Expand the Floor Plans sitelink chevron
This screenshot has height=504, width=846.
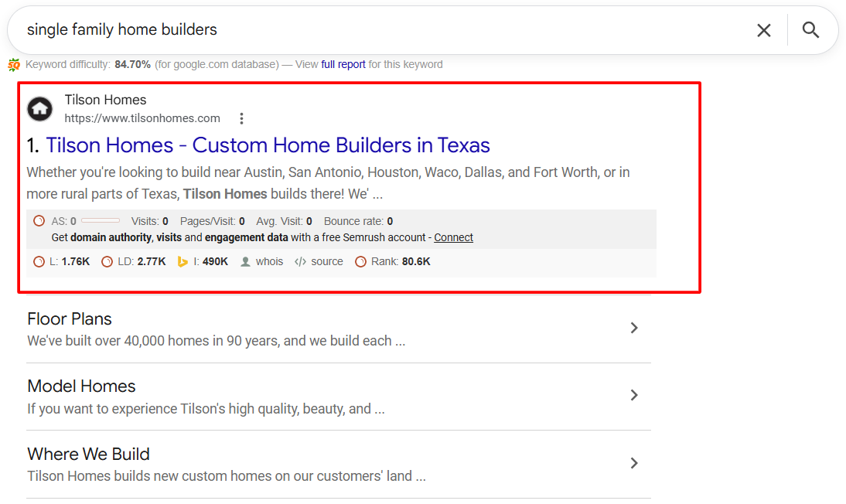tap(634, 328)
